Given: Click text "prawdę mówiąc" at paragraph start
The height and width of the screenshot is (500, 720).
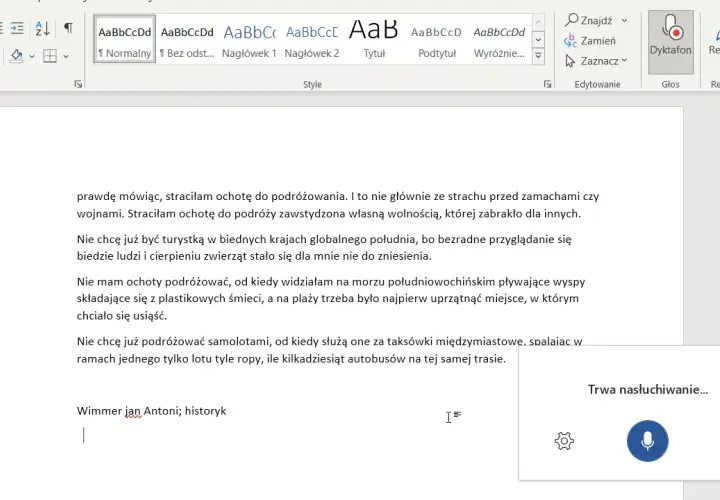Looking at the screenshot, I should point(119,197).
